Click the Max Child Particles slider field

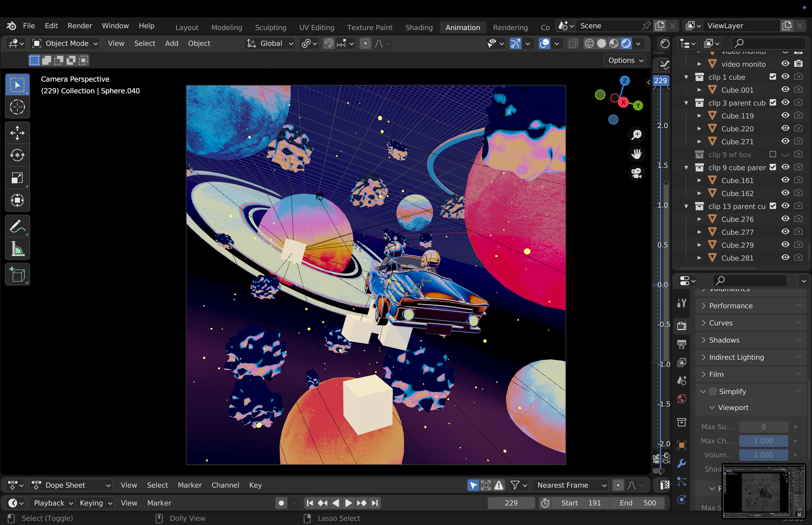pyautogui.click(x=763, y=441)
